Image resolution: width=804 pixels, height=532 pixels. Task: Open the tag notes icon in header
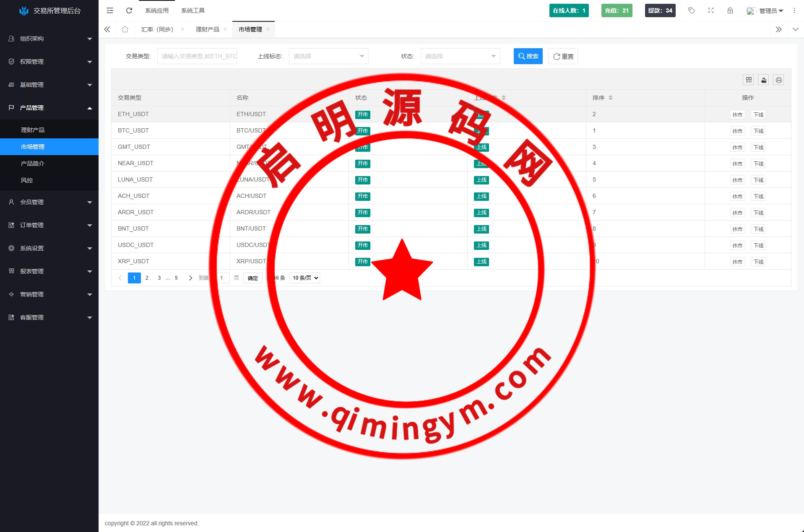point(692,10)
